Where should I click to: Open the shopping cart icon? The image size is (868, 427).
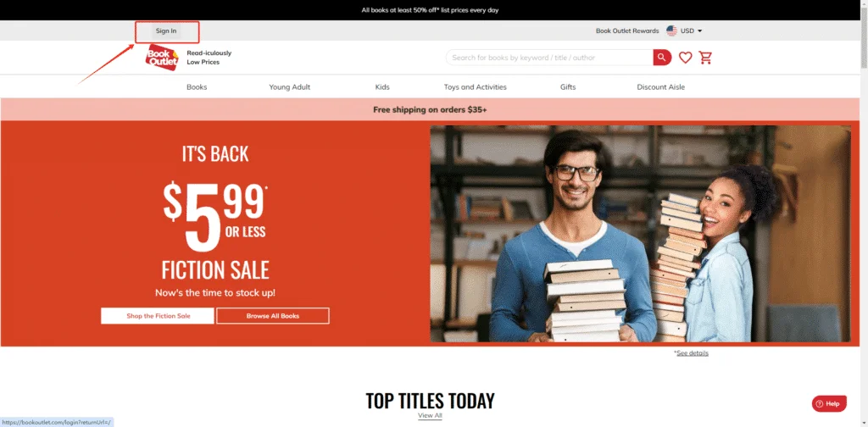pos(705,58)
